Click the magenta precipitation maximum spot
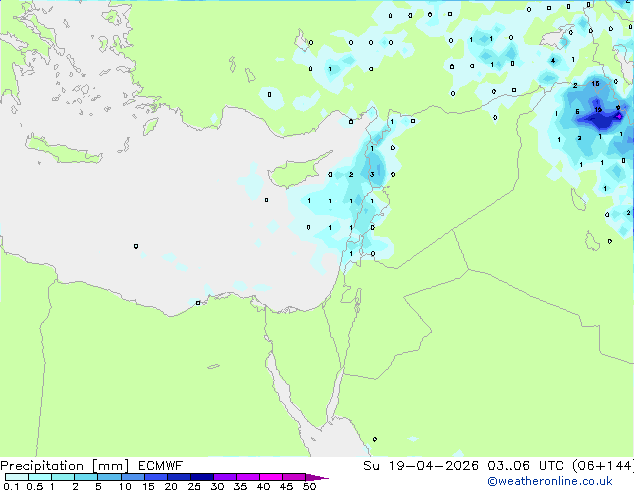The height and width of the screenshot is (490, 634). click(619, 116)
